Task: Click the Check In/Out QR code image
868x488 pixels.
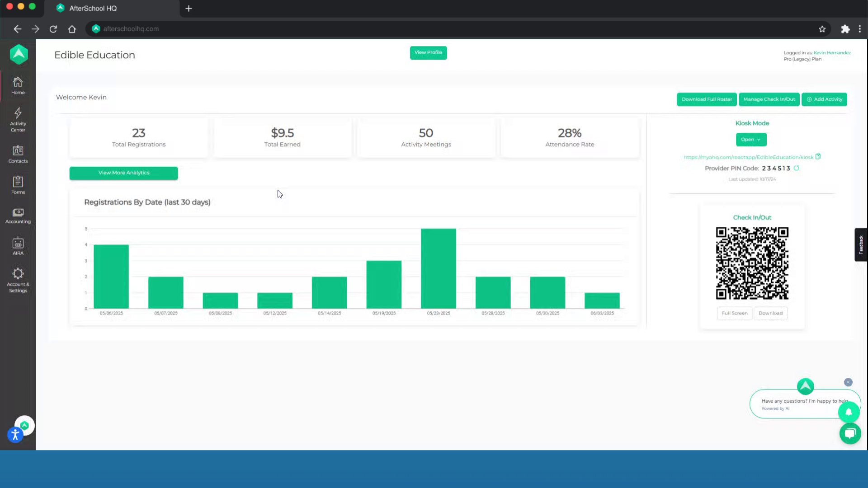Action: [752, 263]
